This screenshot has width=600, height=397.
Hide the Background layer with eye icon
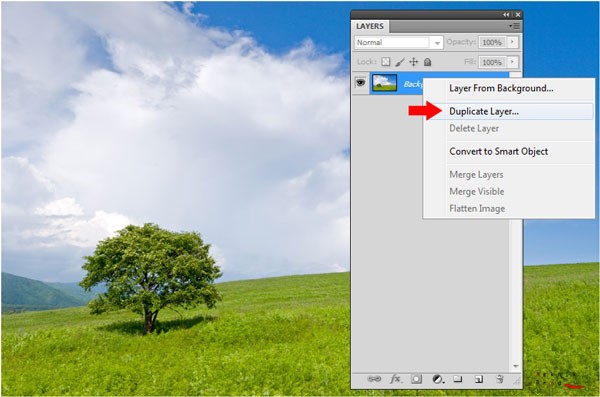[360, 82]
